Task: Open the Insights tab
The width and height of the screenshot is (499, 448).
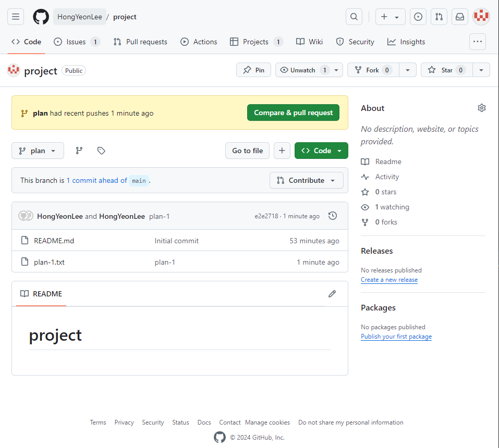Action: tap(406, 42)
